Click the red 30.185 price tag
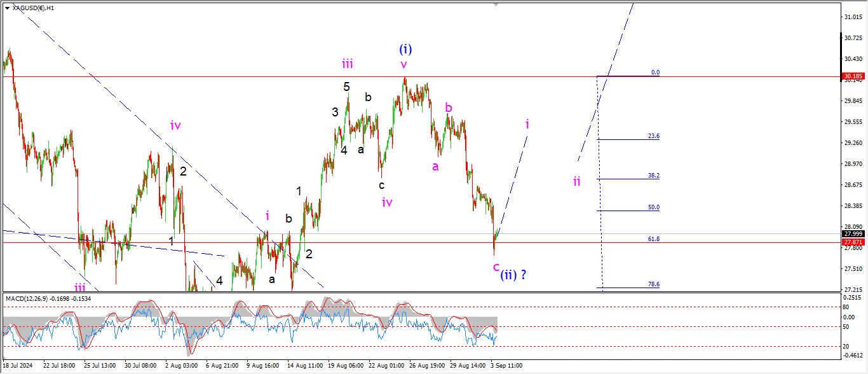This screenshot has width=868, height=374. click(852, 77)
